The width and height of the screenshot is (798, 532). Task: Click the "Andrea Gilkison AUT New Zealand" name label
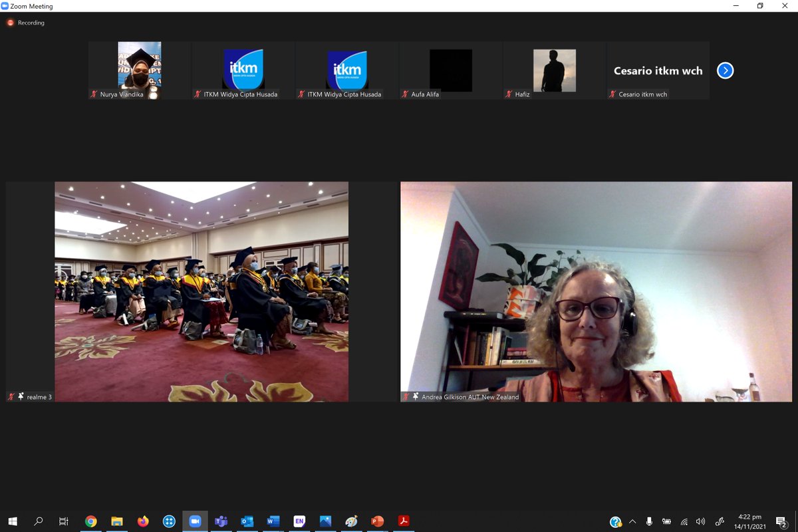point(470,397)
